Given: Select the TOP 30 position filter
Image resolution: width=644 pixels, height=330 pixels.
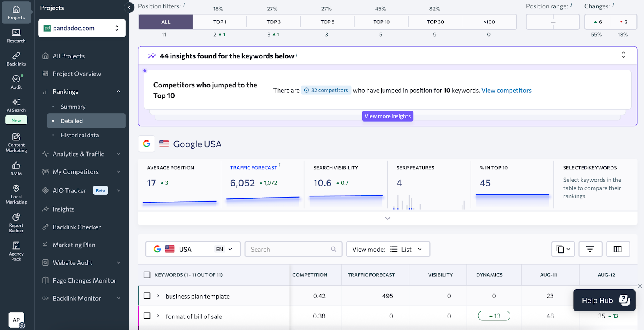Looking at the screenshot, I should tap(435, 22).
